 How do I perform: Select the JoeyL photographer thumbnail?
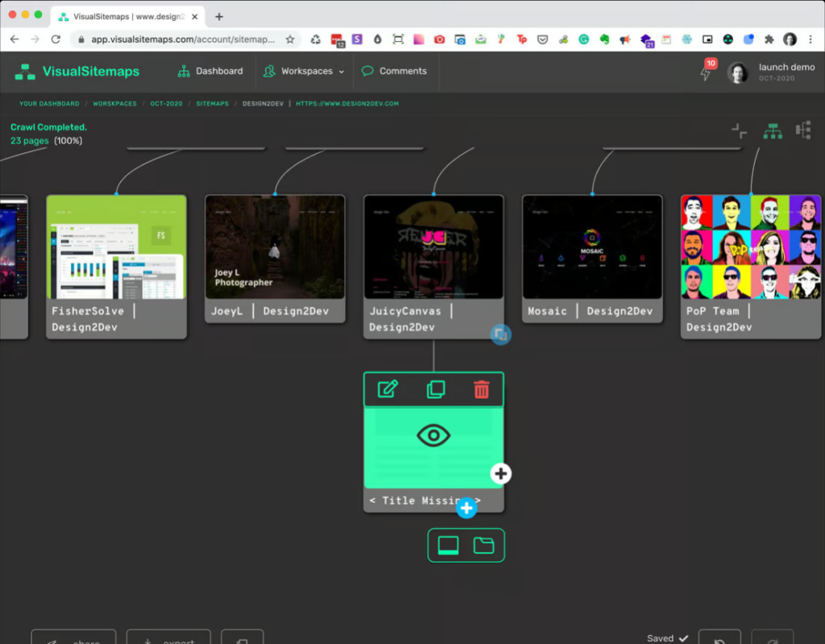coord(276,247)
